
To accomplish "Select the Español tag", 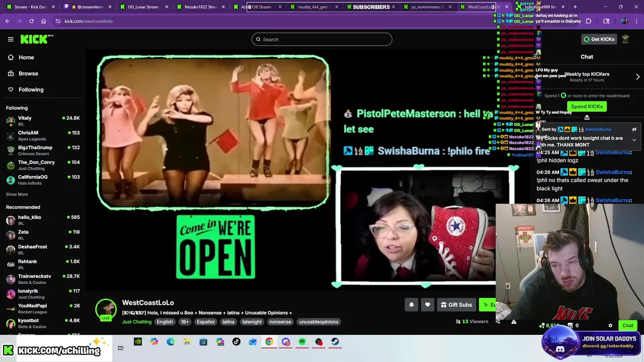I will pyautogui.click(x=206, y=322).
